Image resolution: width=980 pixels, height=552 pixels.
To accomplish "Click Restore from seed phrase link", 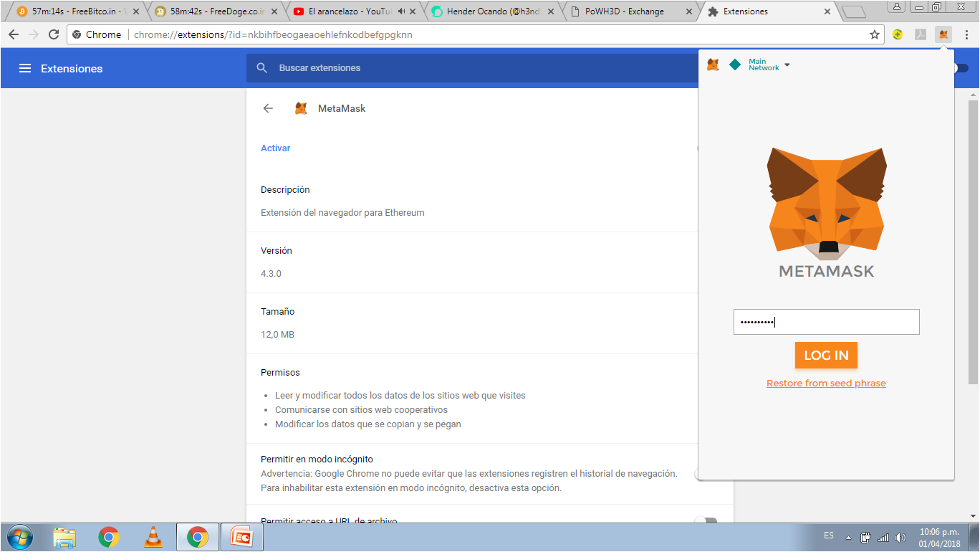I will click(826, 384).
